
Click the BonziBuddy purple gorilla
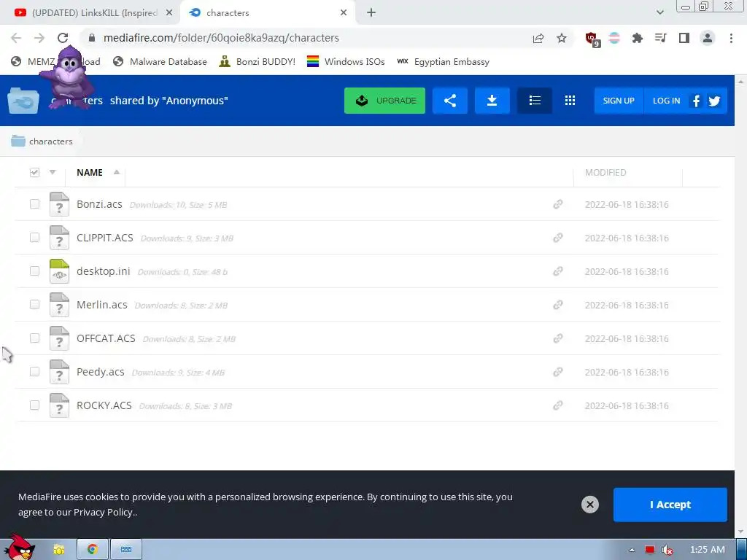coord(68,77)
